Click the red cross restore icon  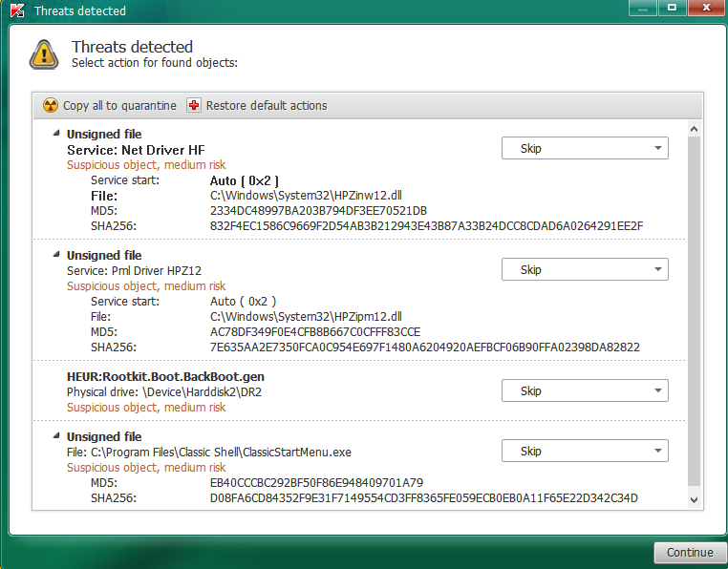pyautogui.click(x=195, y=106)
